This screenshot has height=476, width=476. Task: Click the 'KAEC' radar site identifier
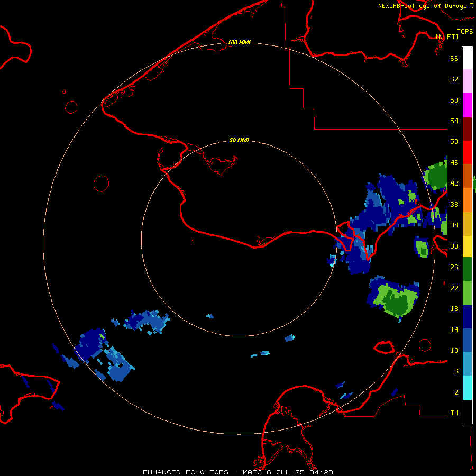coord(252,472)
